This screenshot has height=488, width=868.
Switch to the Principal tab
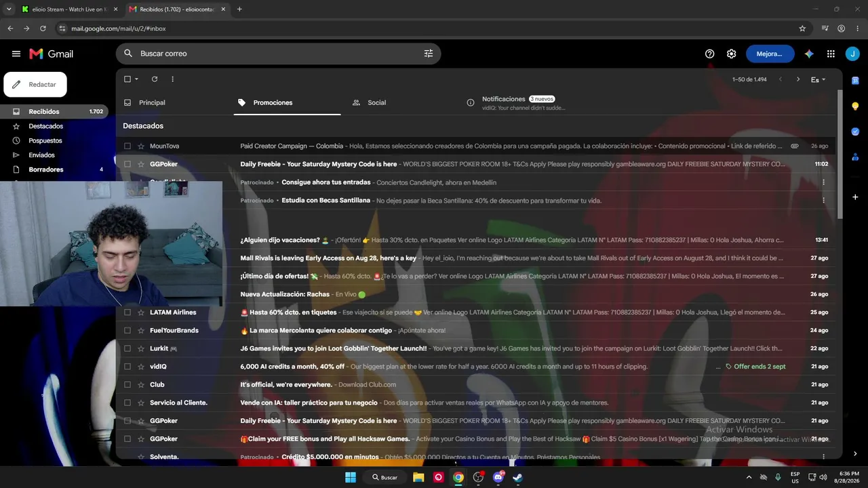click(x=152, y=102)
